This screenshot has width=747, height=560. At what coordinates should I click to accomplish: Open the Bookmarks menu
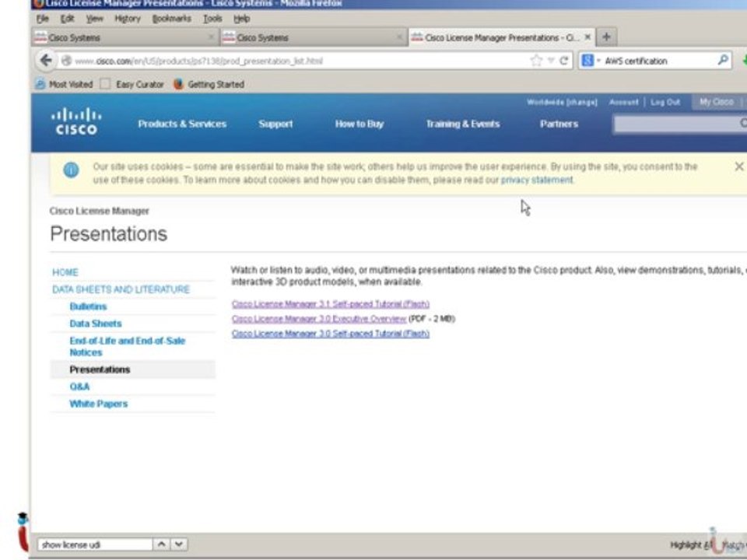[171, 19]
